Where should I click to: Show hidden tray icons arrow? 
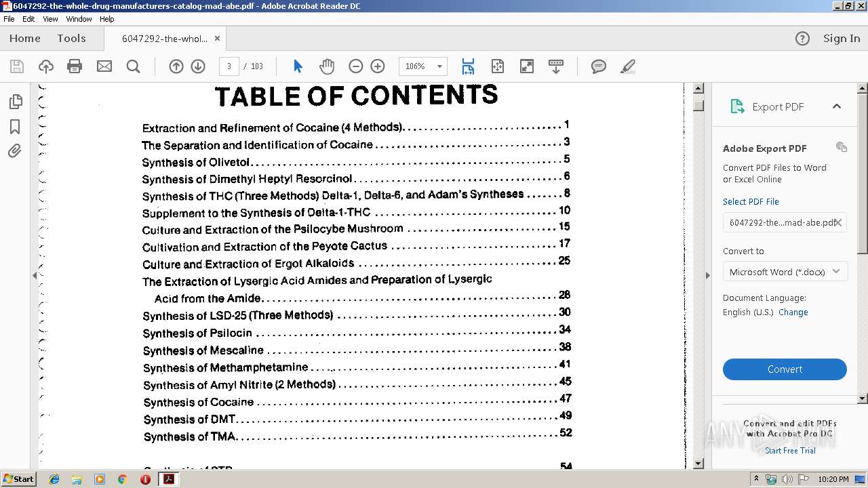pos(756,479)
